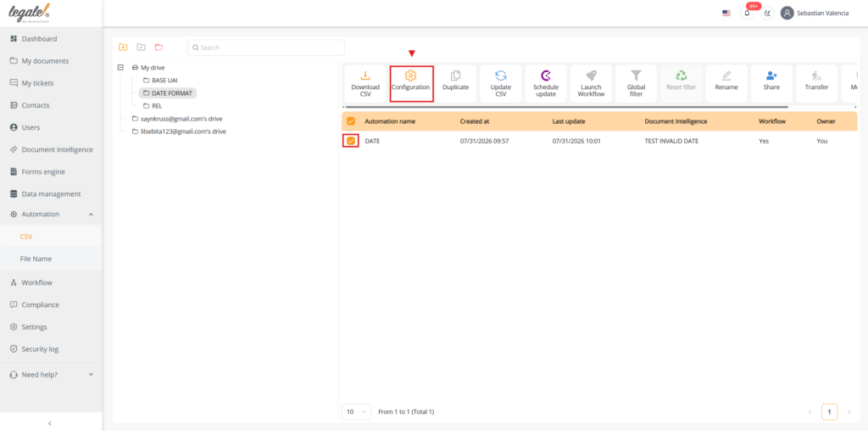Screen dimensions: 868x431
Task: Click the toolbar horizontal scrollbar
Action: [566, 107]
